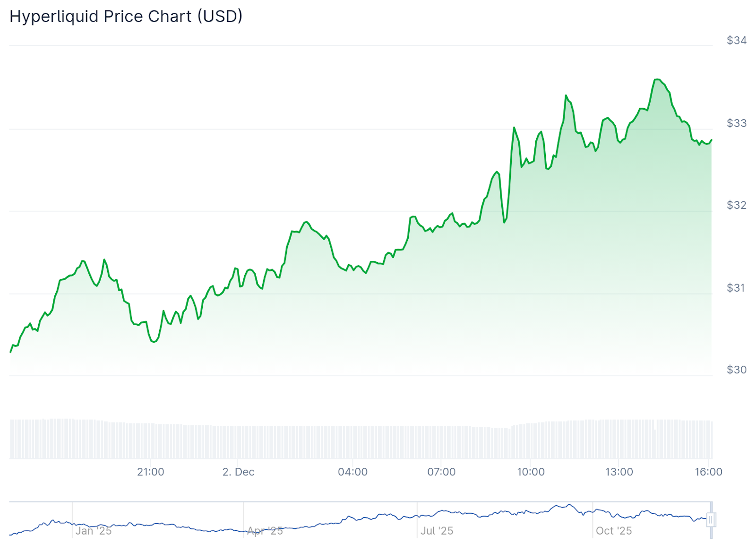756x552 pixels.
Task: Click the navigator range handle
Action: click(711, 519)
